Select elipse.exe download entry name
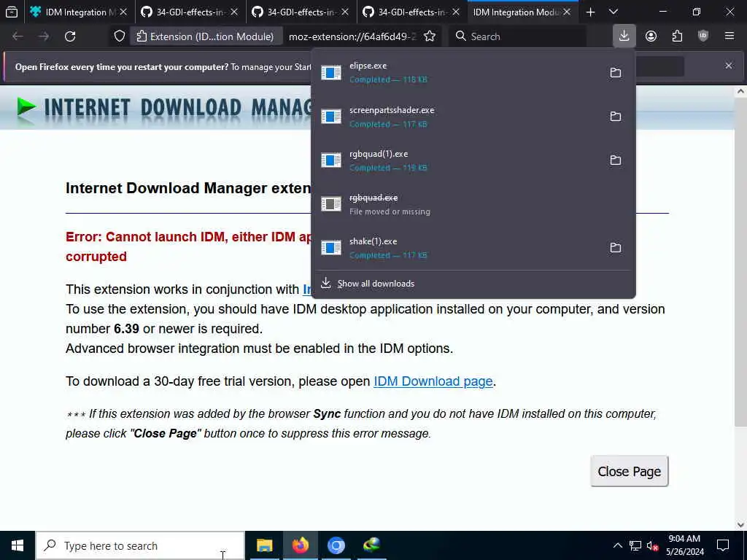Image resolution: width=747 pixels, height=560 pixels. click(x=368, y=66)
